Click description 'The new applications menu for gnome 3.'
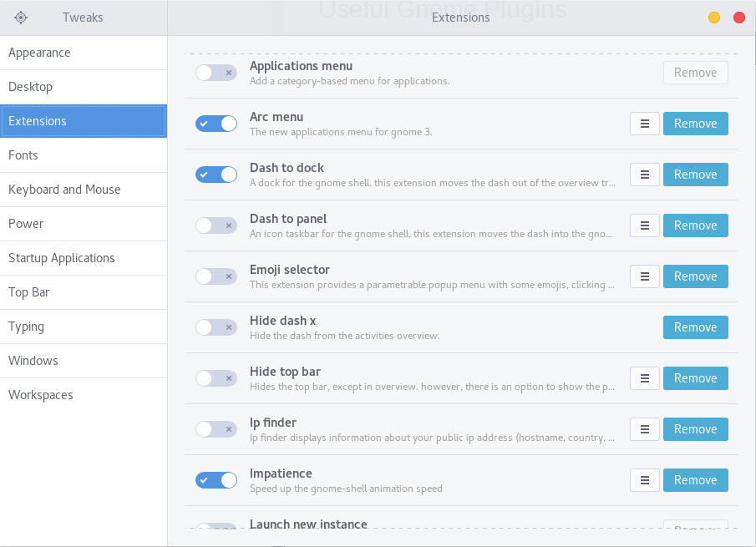 (341, 132)
